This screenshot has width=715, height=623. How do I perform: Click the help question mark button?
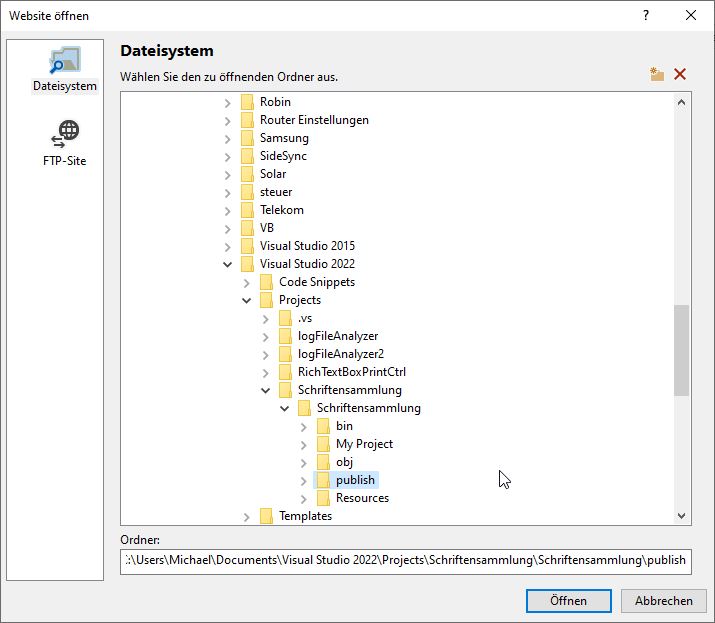(646, 16)
